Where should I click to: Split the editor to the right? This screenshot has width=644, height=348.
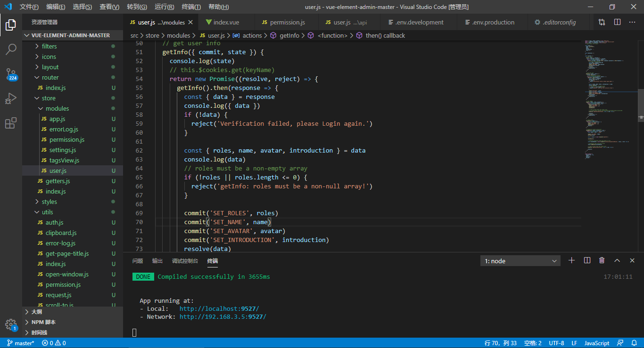click(x=617, y=22)
